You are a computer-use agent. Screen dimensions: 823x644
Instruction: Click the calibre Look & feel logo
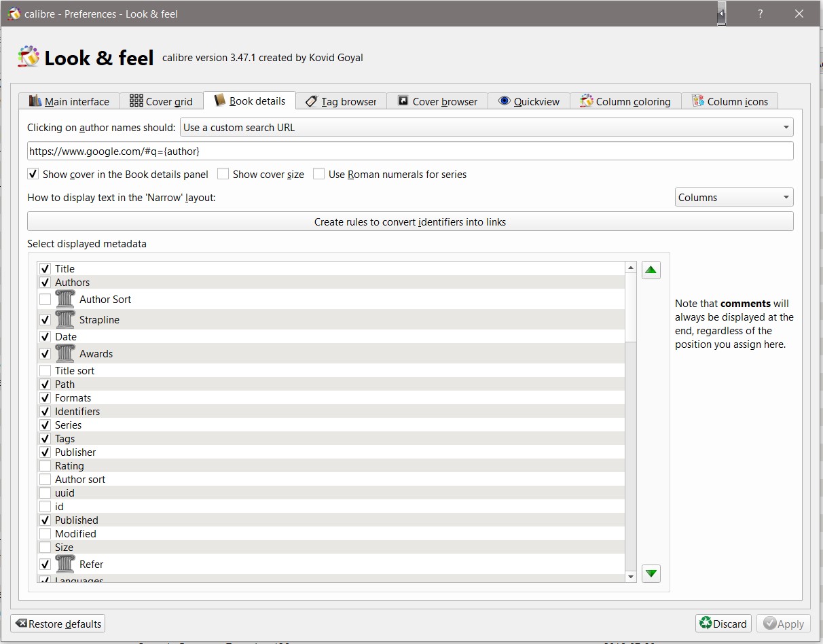[x=29, y=58]
